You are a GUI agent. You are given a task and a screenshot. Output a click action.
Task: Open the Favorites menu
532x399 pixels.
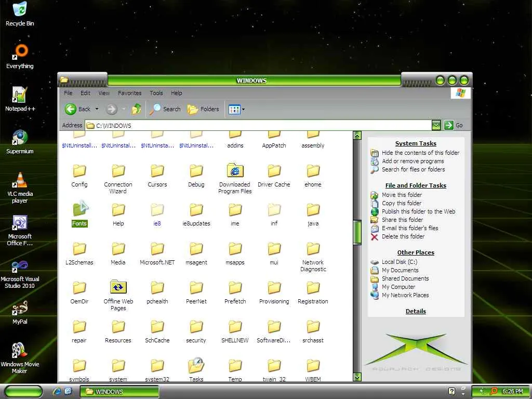click(x=129, y=93)
